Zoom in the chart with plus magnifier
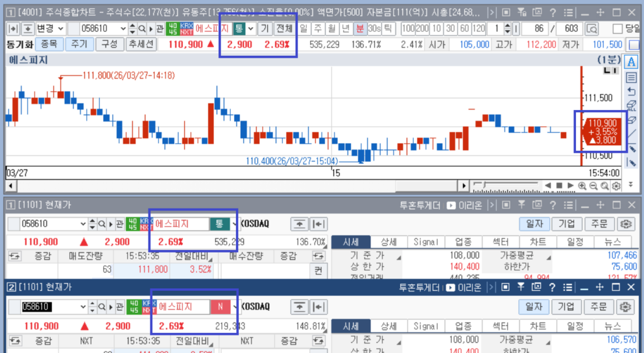 point(582,186)
